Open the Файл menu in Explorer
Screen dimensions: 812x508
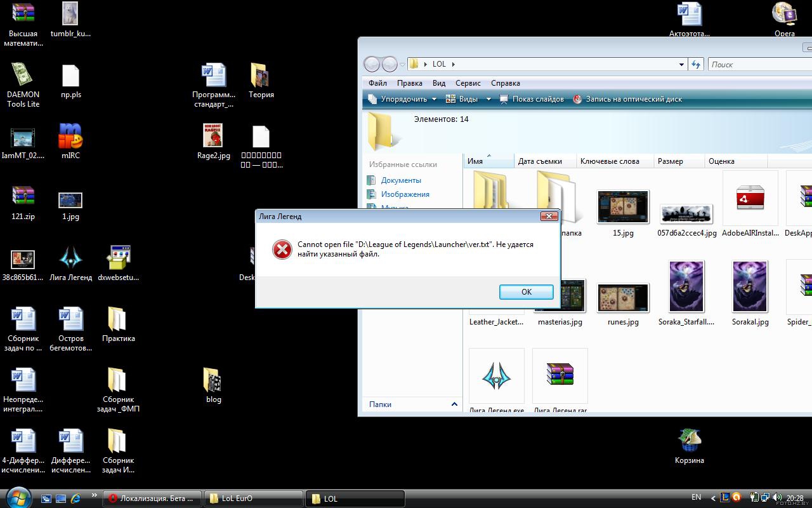pos(377,83)
